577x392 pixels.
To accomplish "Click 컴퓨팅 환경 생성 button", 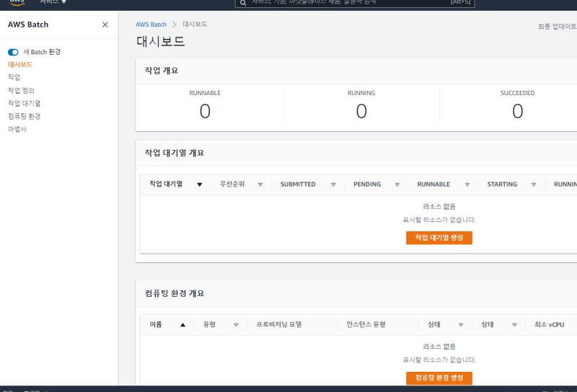I will pyautogui.click(x=439, y=378).
